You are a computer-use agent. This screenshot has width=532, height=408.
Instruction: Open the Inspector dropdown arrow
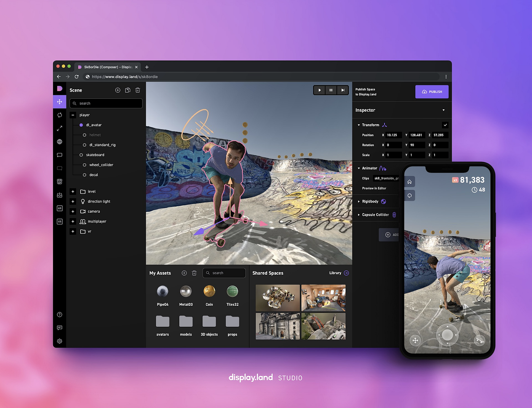click(443, 110)
